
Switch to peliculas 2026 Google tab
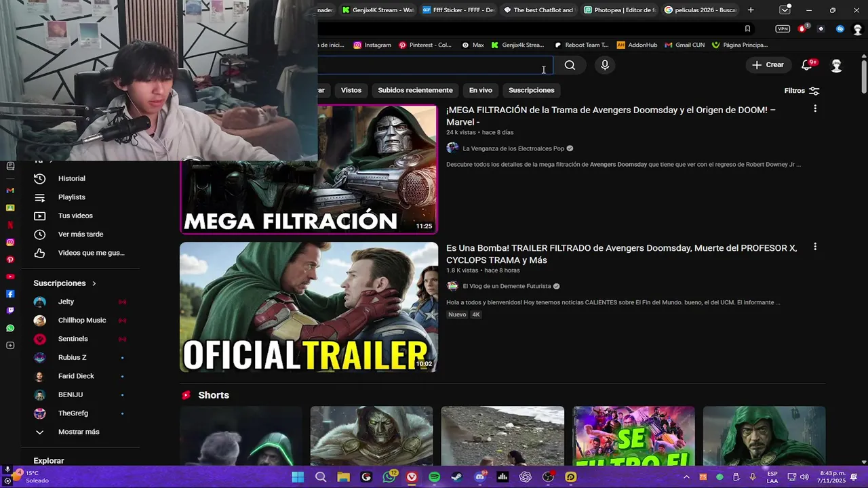pos(701,10)
